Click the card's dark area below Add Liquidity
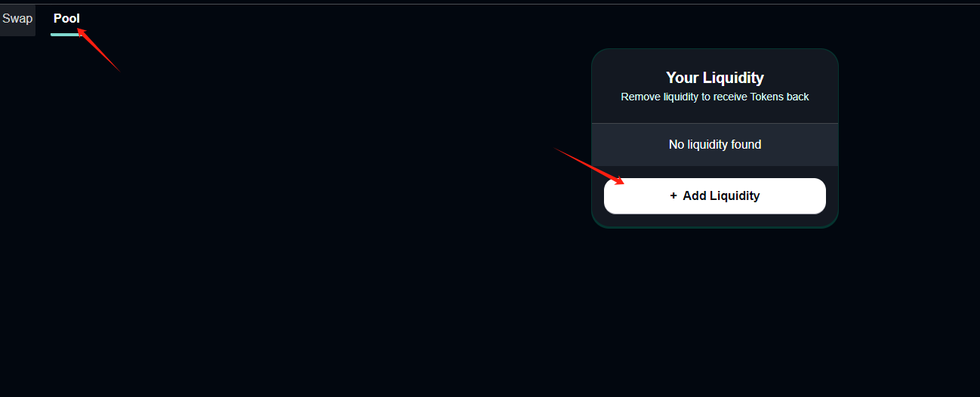 [714, 220]
